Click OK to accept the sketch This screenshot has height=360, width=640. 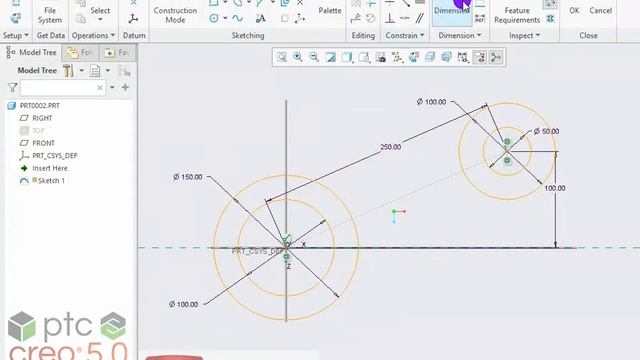click(574, 11)
